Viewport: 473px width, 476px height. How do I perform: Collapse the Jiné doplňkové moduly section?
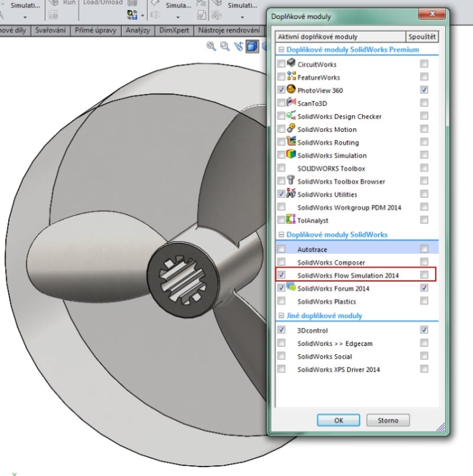click(x=282, y=315)
